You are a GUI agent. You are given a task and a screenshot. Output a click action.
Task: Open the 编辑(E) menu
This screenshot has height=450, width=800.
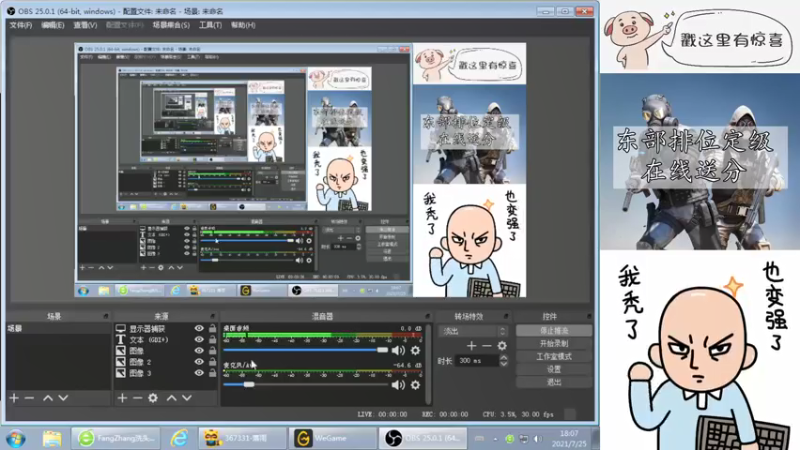pos(53,25)
